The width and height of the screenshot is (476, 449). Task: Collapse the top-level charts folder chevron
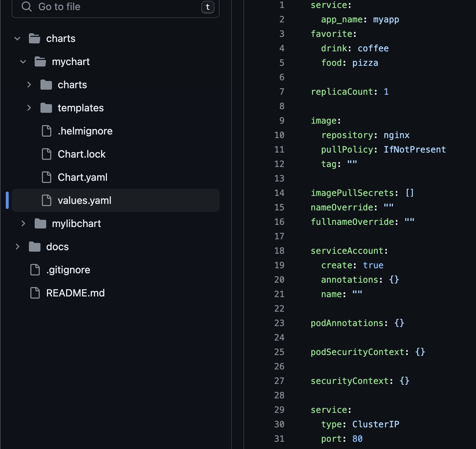coord(17,38)
